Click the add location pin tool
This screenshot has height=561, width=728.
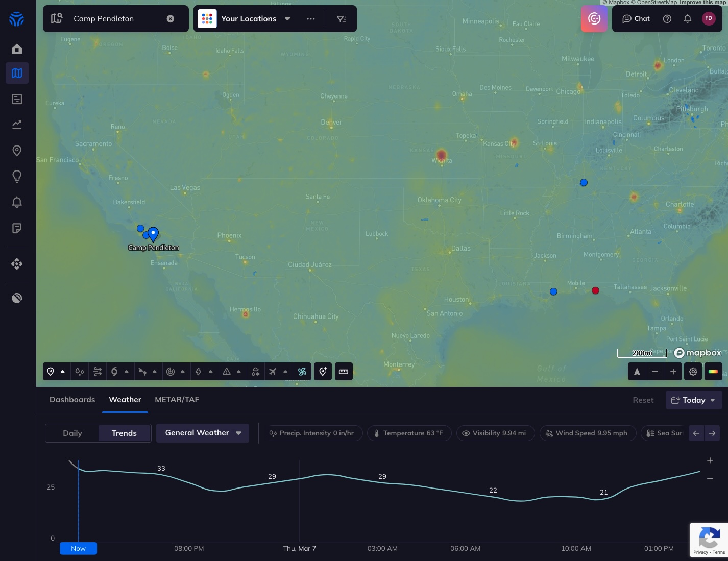pos(323,371)
